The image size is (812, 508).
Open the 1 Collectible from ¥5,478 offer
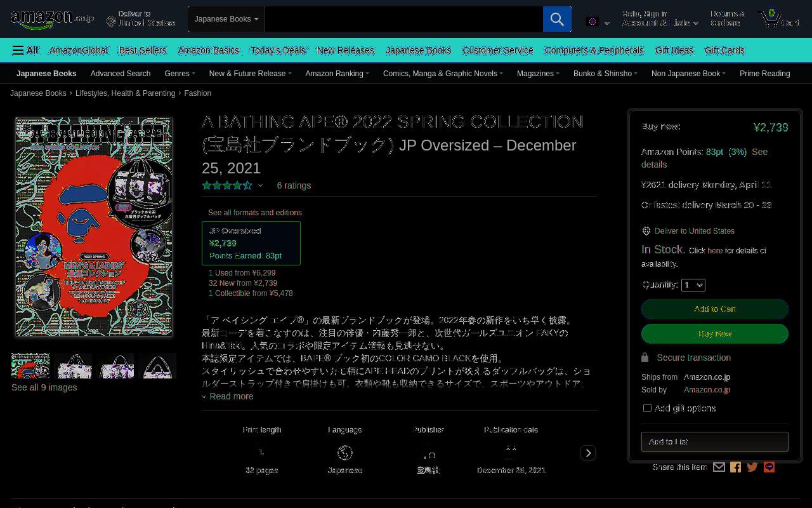tap(251, 293)
